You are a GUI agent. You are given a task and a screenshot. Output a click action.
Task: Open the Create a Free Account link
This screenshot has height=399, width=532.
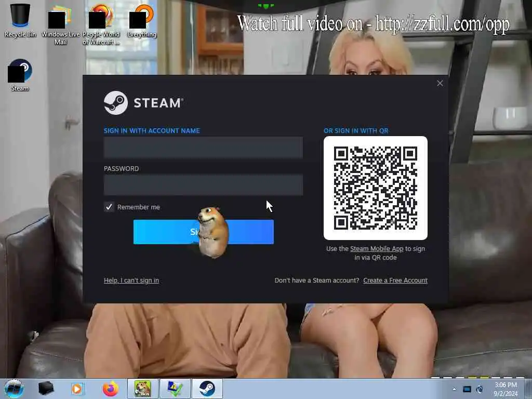coord(395,280)
